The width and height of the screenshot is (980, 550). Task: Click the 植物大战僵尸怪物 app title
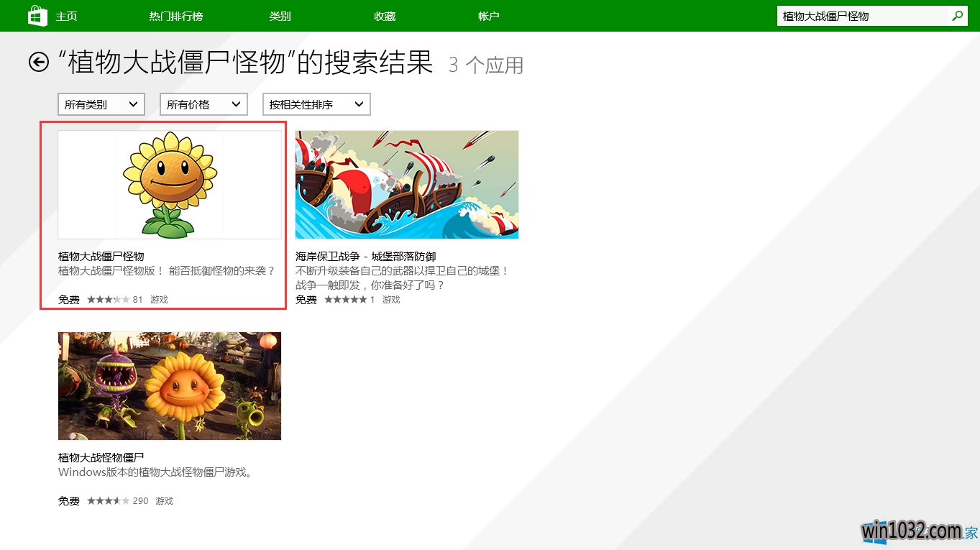point(101,256)
